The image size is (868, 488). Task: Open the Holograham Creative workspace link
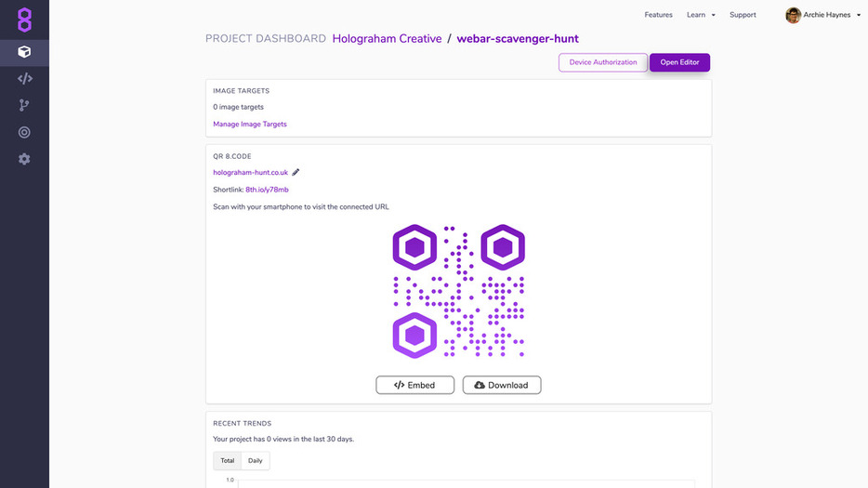[387, 39]
